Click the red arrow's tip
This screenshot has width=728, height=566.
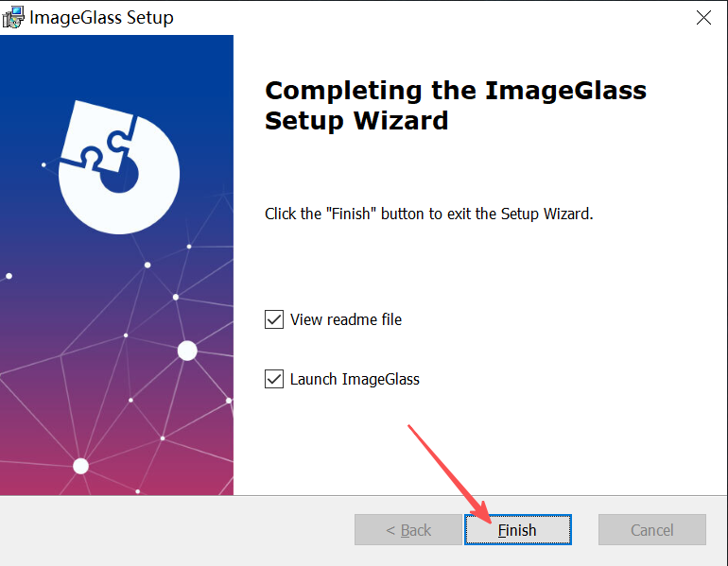[490, 522]
